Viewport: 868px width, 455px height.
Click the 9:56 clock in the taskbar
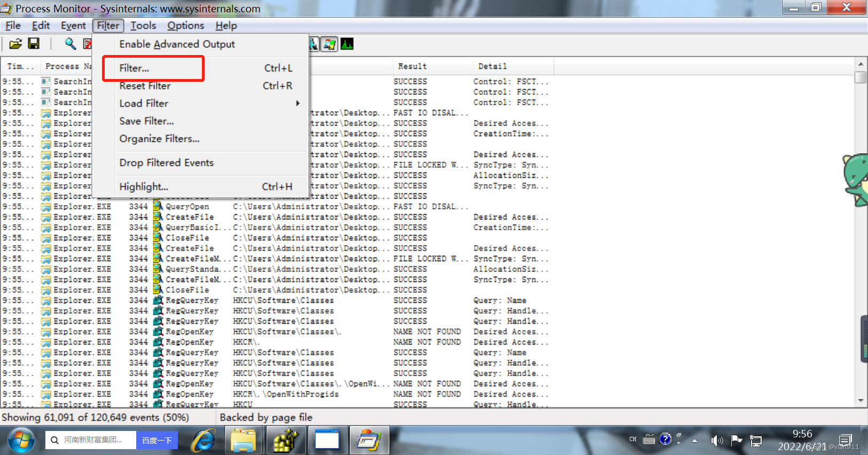pyautogui.click(x=802, y=434)
